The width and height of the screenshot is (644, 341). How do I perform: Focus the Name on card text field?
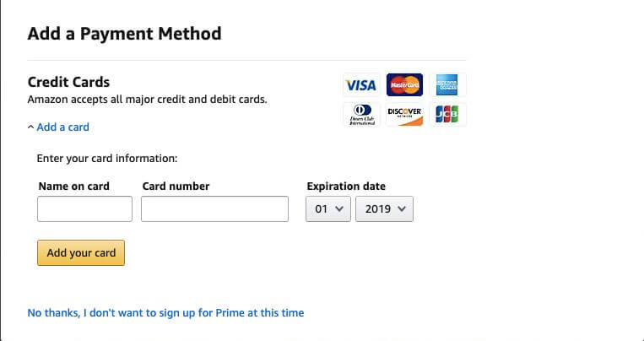84,208
